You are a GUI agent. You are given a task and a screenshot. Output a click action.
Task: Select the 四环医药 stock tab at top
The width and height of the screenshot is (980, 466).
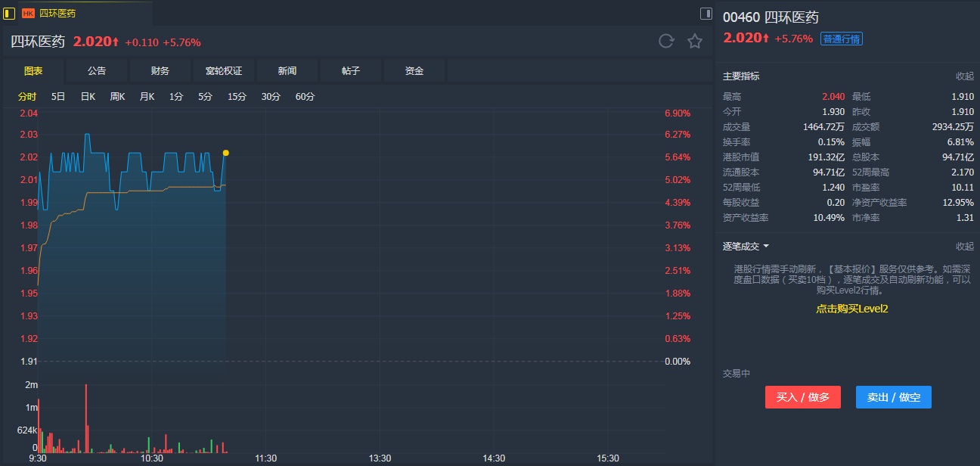click(57, 14)
